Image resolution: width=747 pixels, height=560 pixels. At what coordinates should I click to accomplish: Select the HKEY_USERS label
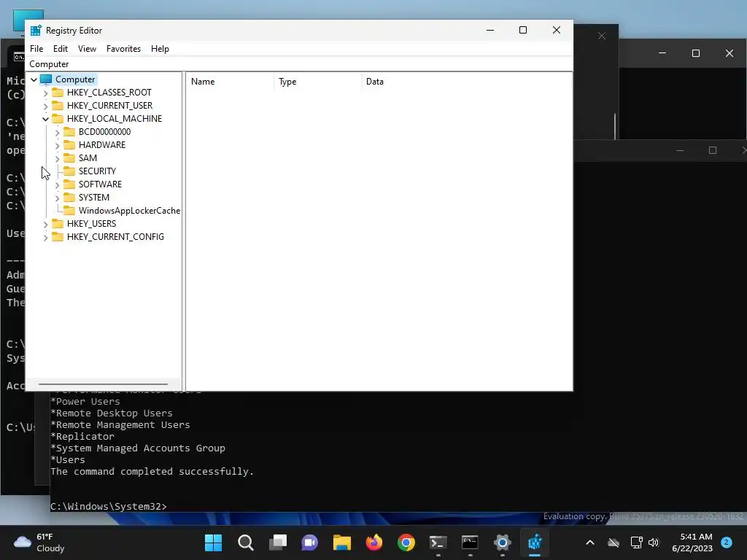click(91, 223)
